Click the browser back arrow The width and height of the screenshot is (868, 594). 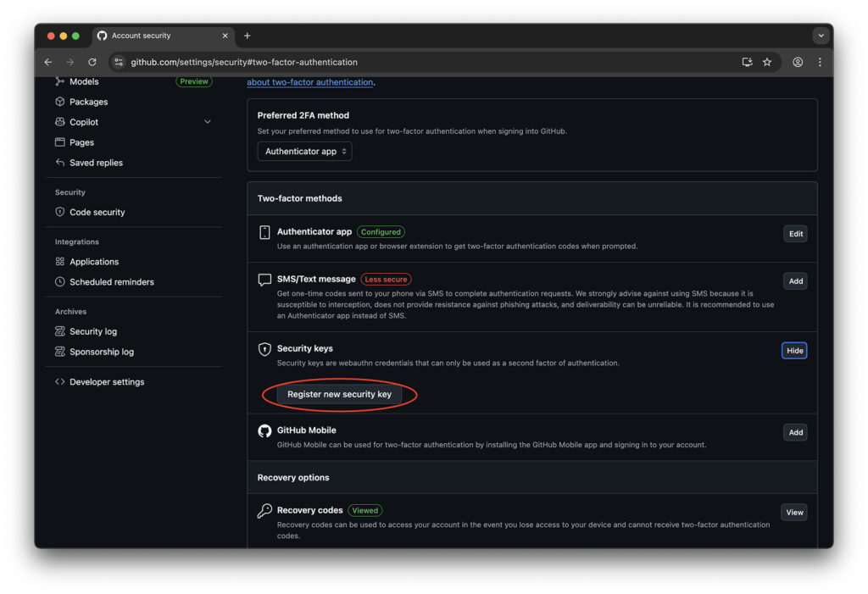point(48,62)
